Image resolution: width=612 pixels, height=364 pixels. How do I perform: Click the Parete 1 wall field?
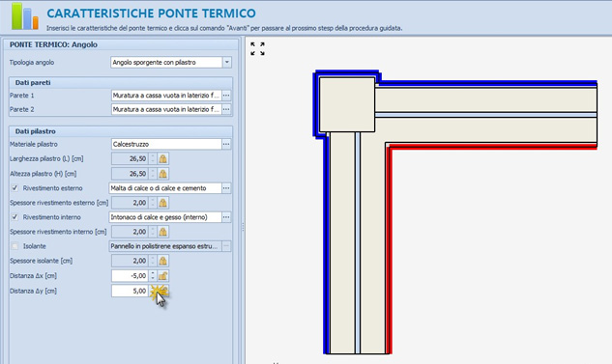(x=166, y=96)
